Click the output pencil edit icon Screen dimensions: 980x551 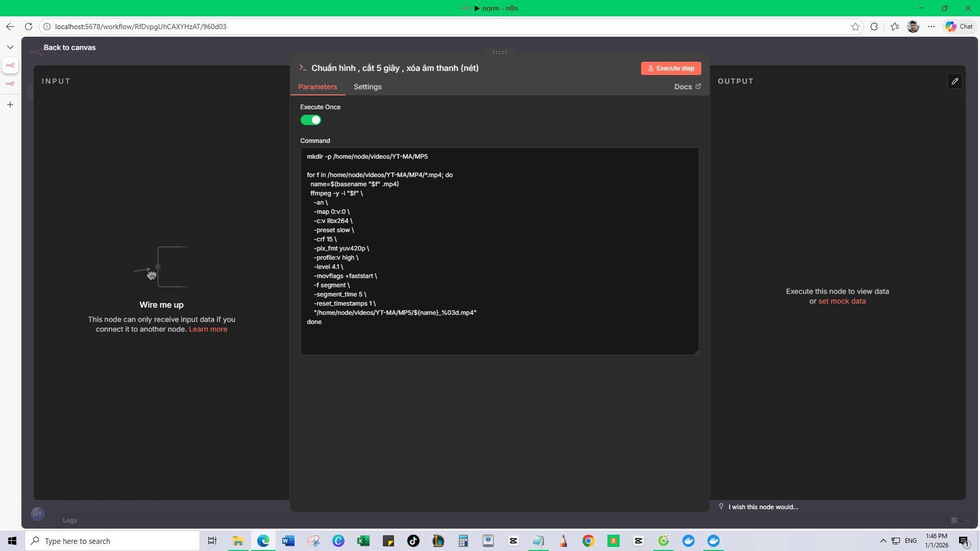954,81
